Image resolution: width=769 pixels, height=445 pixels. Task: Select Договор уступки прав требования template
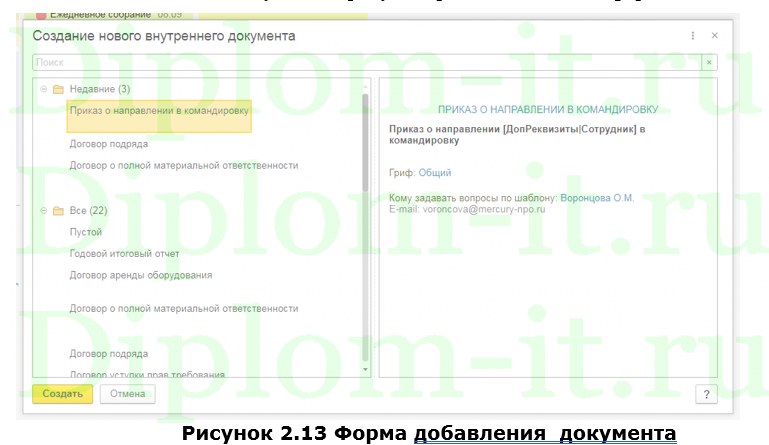point(147,374)
